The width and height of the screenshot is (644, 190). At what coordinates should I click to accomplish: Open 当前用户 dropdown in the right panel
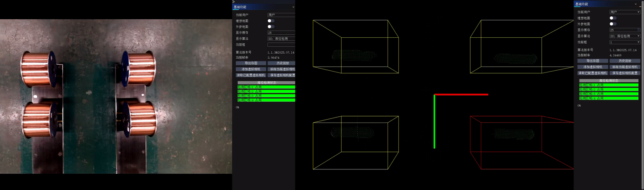[x=625, y=12]
